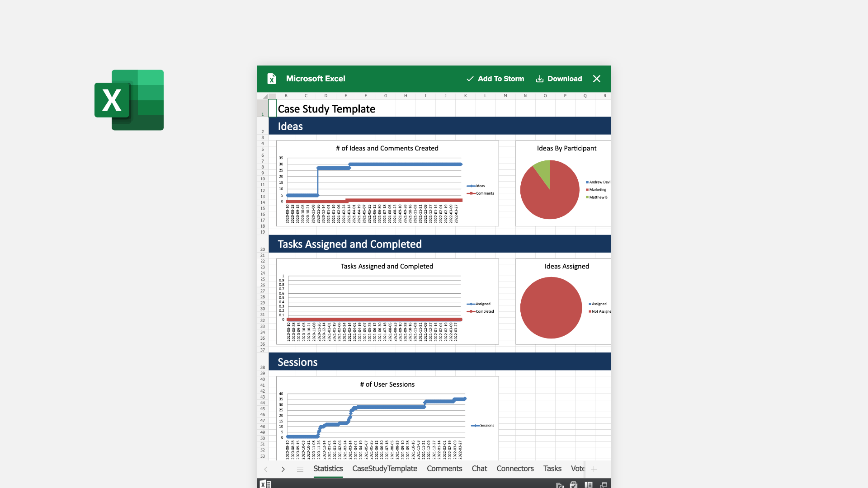Click the Andrew legend entry in pie chart
The height and width of the screenshot is (488, 868).
[599, 182]
